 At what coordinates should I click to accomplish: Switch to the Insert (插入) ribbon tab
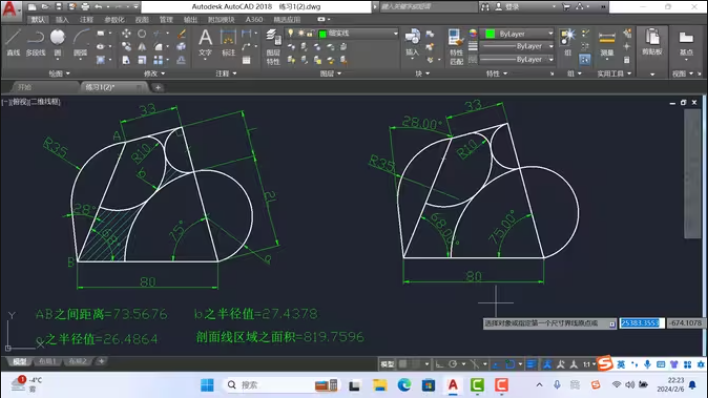tap(62, 19)
